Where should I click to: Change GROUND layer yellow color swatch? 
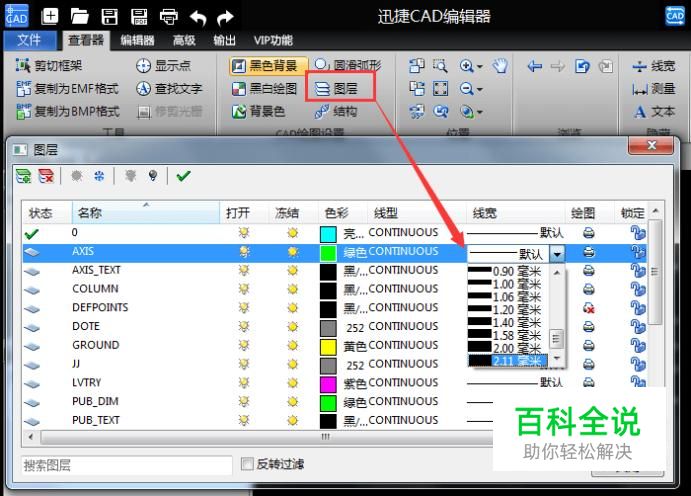[328, 347]
